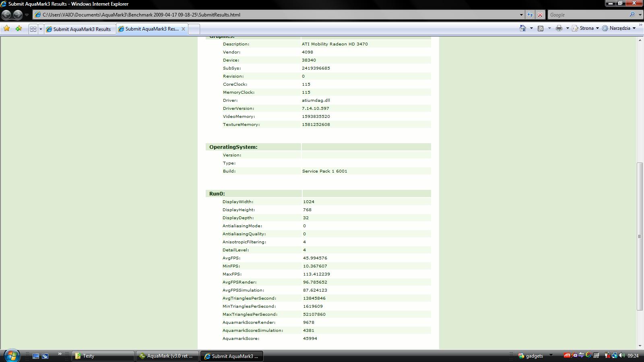Refresh the page with the blue arrows icon
The height and width of the screenshot is (362, 644).
530,15
